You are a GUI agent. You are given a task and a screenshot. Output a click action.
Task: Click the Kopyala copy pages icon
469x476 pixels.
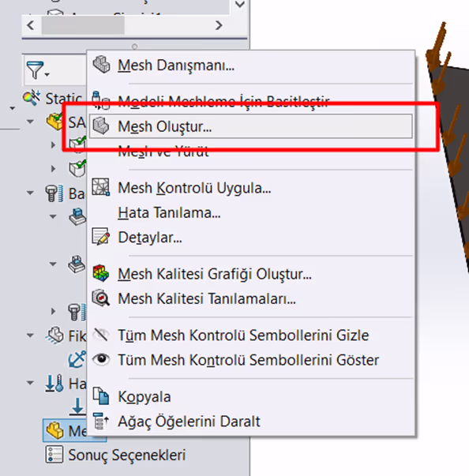pos(101,395)
